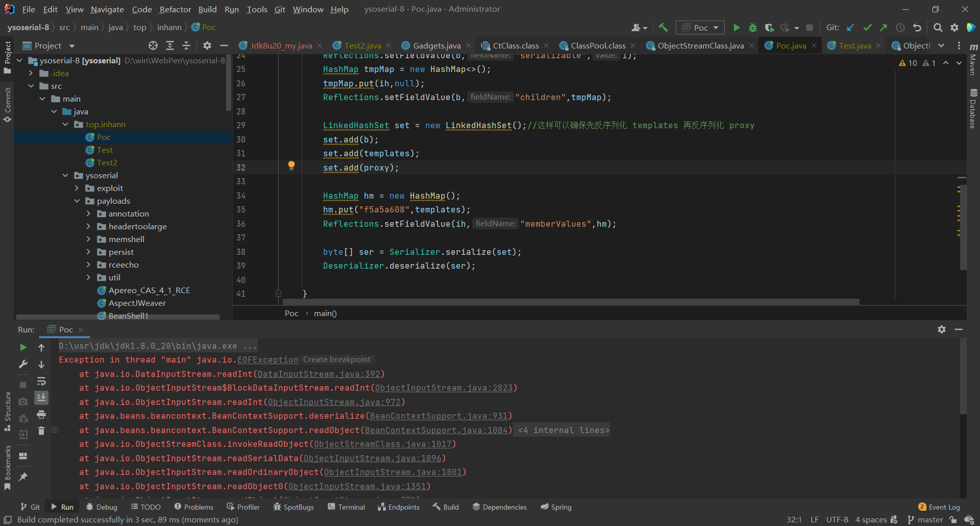Open the Refactor menu

[175, 9]
